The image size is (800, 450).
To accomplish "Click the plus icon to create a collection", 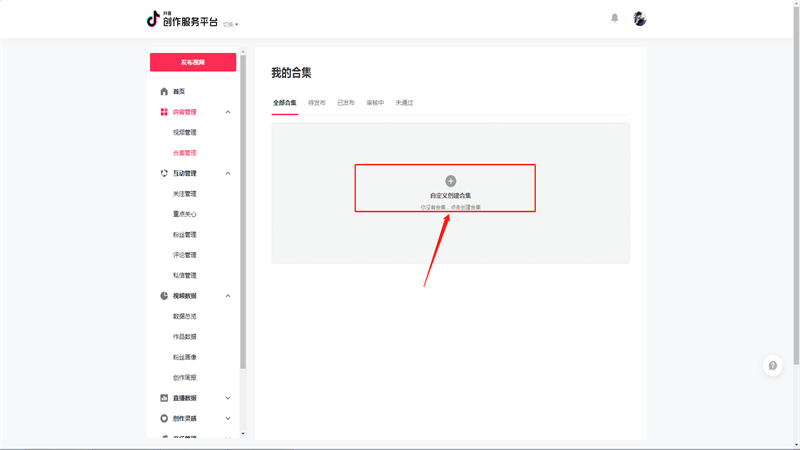I will pos(451,181).
